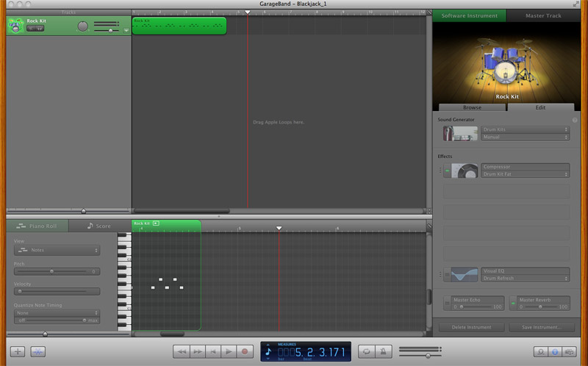Click the rewind button in transport
588x366 pixels.
click(x=182, y=352)
